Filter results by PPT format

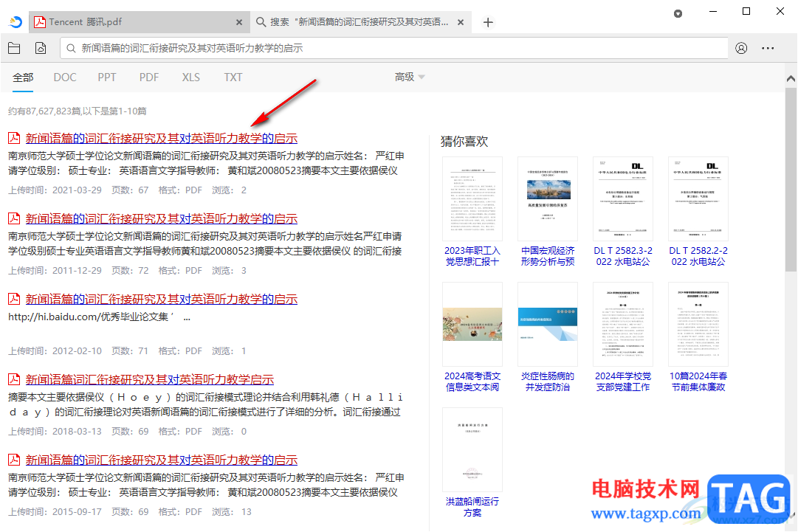pyautogui.click(x=107, y=77)
